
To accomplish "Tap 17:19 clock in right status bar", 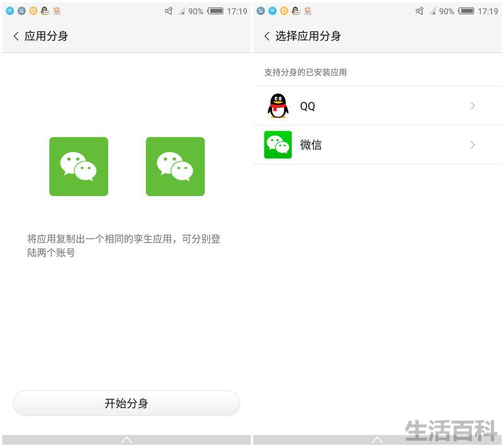I will (x=488, y=11).
